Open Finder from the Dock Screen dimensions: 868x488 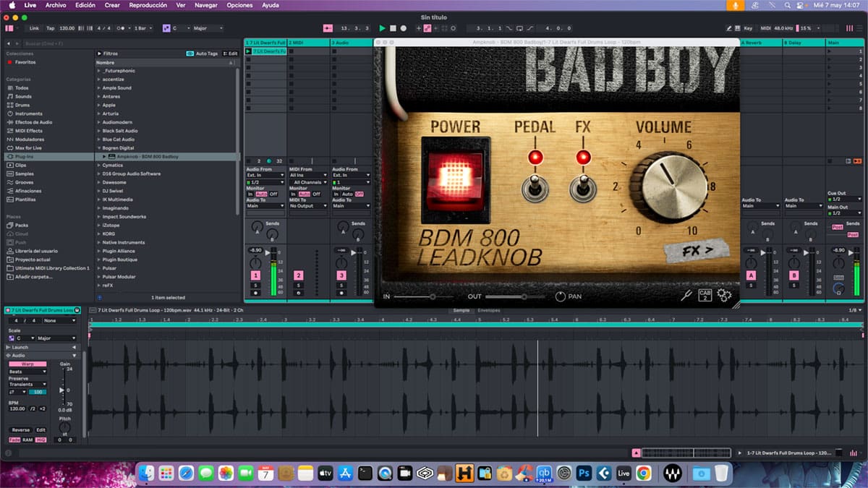(148, 473)
